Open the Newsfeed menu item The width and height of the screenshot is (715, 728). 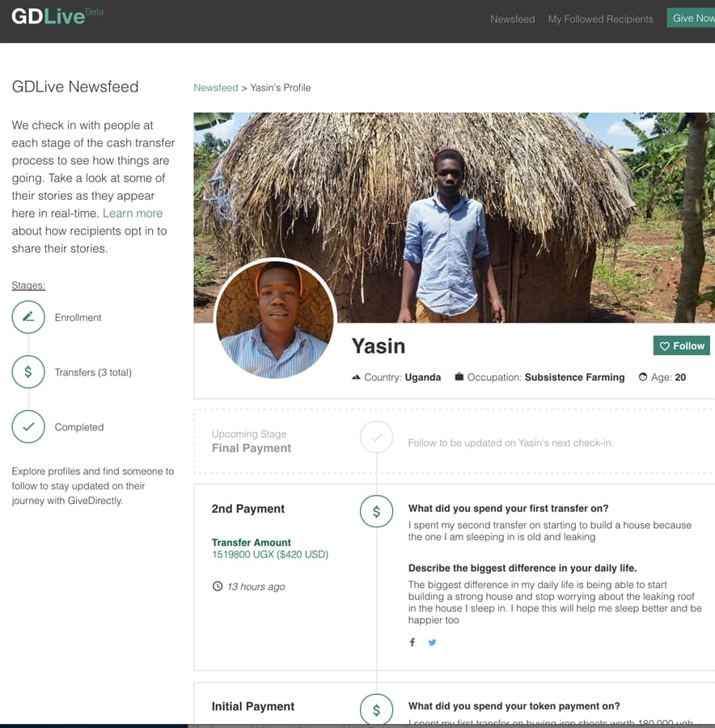512,19
